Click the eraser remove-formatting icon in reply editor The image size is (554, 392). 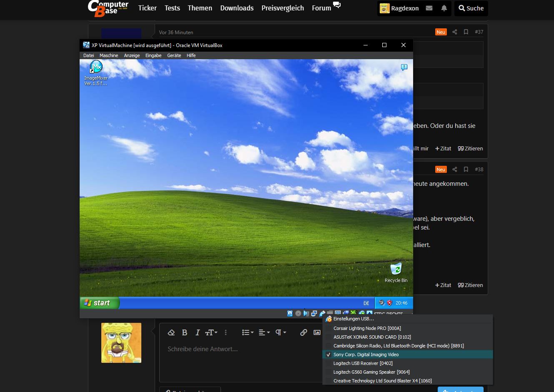coord(171,332)
